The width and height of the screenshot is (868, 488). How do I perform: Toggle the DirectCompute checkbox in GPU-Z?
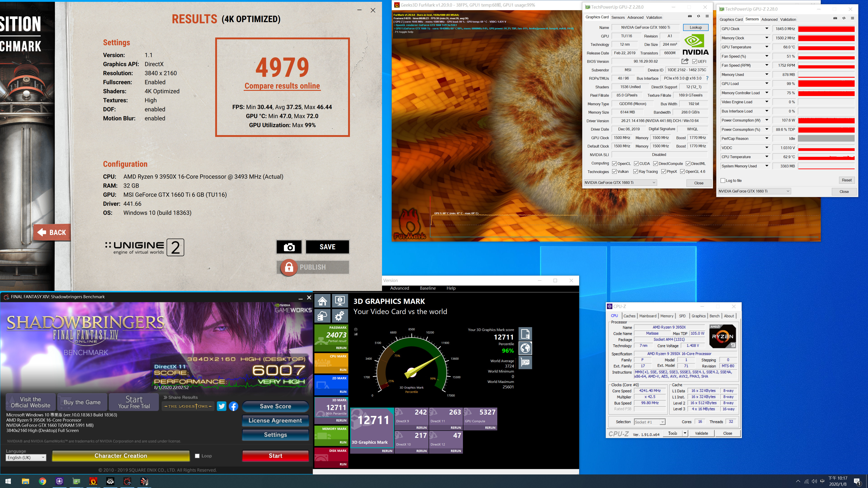[x=655, y=164]
